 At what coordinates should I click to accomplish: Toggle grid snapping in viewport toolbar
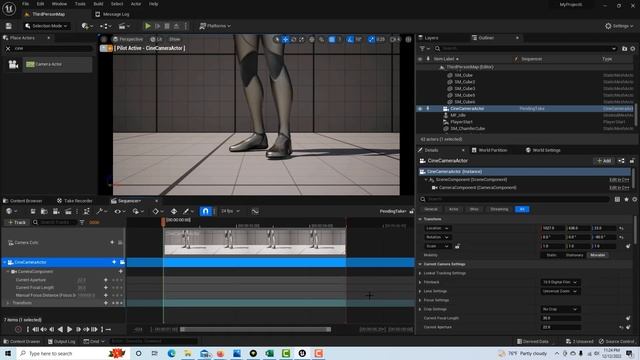tap(332, 39)
